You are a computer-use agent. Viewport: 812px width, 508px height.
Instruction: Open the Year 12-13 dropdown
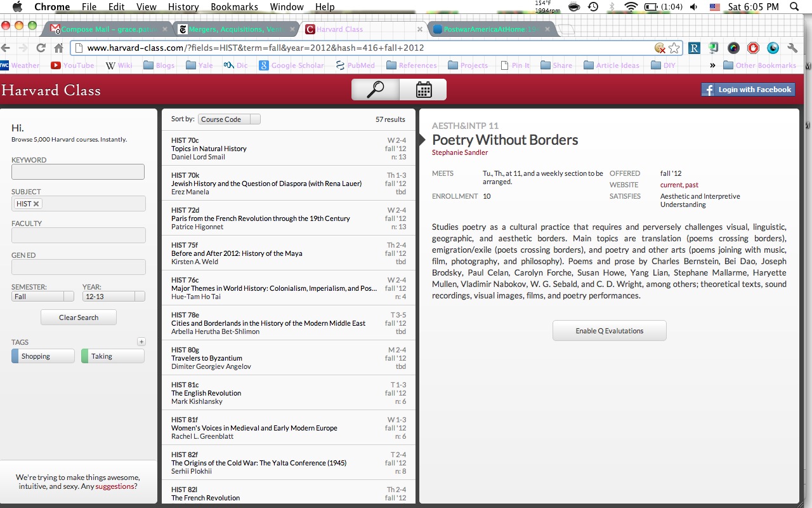(114, 297)
